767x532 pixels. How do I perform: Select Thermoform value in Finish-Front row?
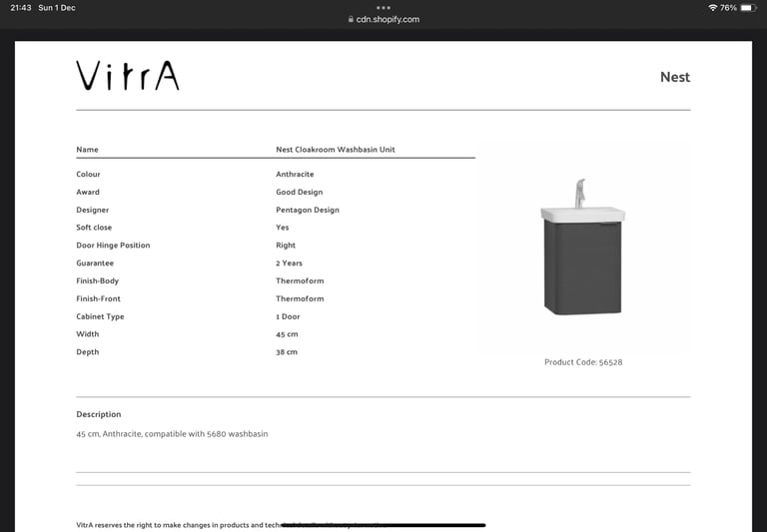point(300,298)
